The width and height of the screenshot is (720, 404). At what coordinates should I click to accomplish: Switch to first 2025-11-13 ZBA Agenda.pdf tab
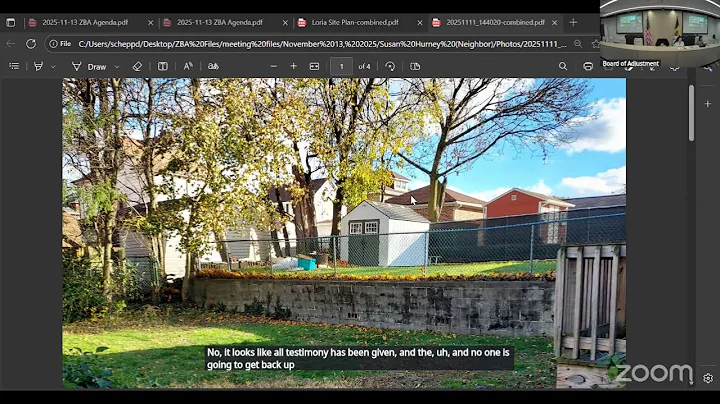[x=85, y=22]
